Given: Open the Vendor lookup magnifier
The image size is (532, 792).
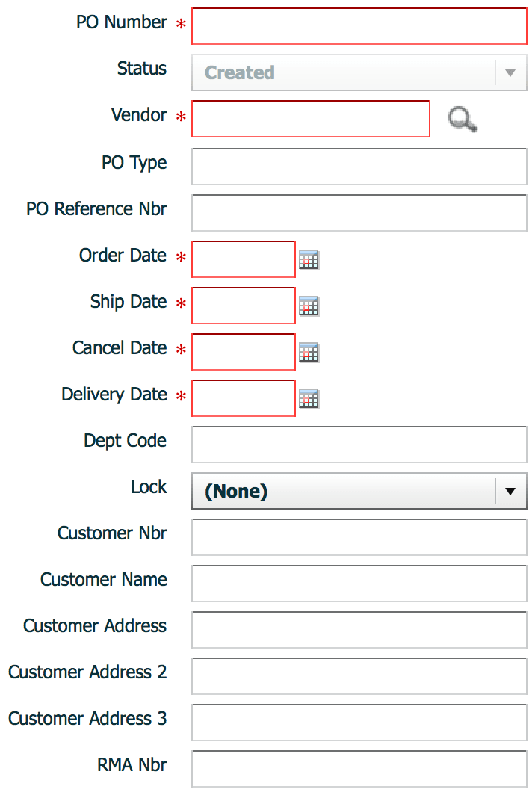Looking at the screenshot, I should [460, 119].
